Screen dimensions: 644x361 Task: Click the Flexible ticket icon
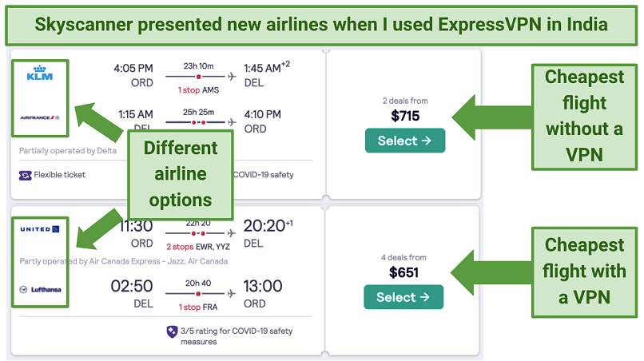click(26, 174)
